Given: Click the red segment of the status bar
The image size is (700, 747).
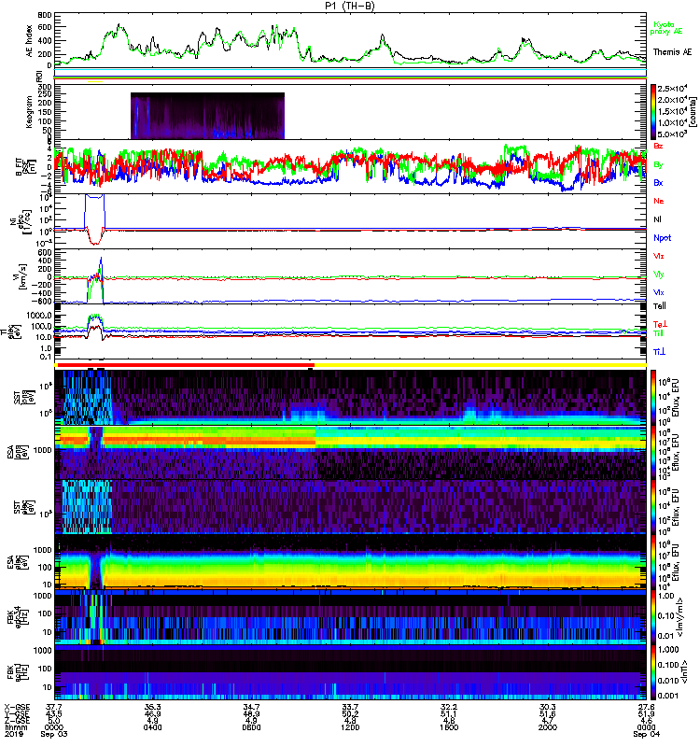Looking at the screenshot, I should pyautogui.click(x=185, y=365).
